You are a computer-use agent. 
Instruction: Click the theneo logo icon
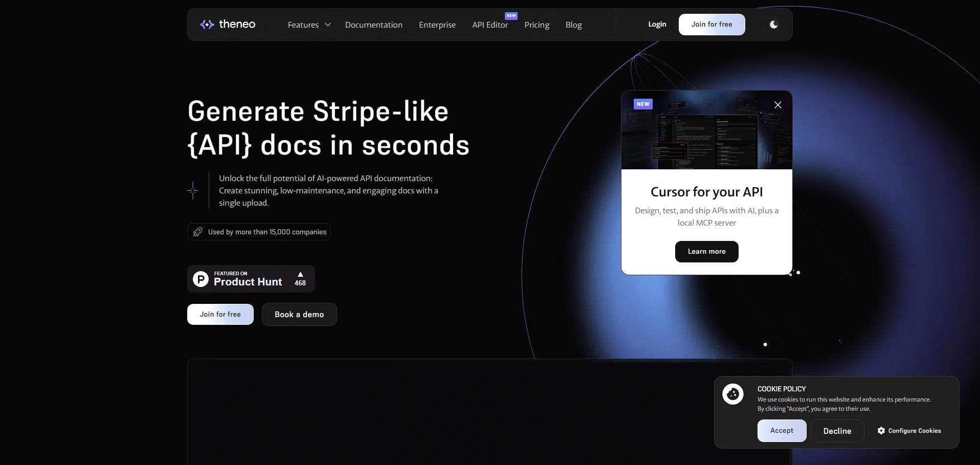(207, 25)
